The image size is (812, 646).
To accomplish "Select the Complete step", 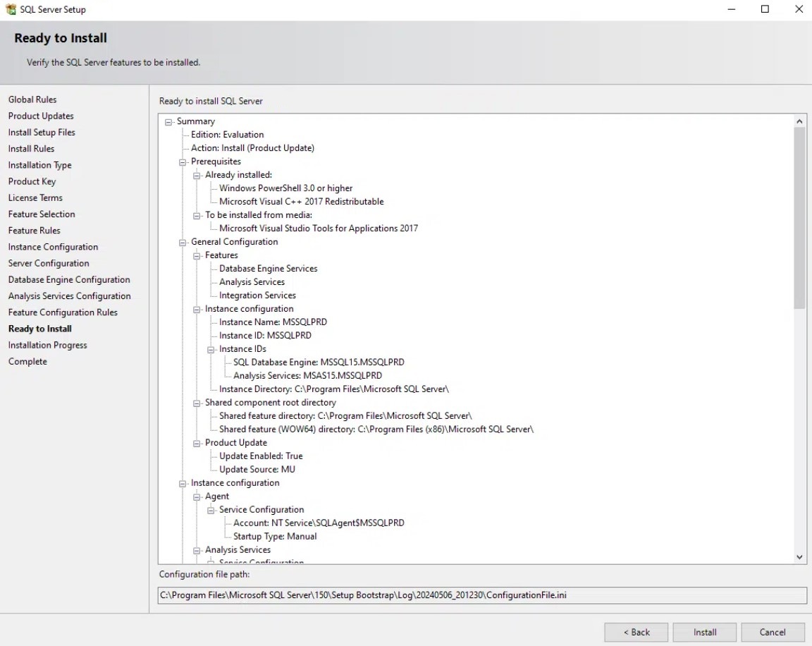I will coord(27,362).
